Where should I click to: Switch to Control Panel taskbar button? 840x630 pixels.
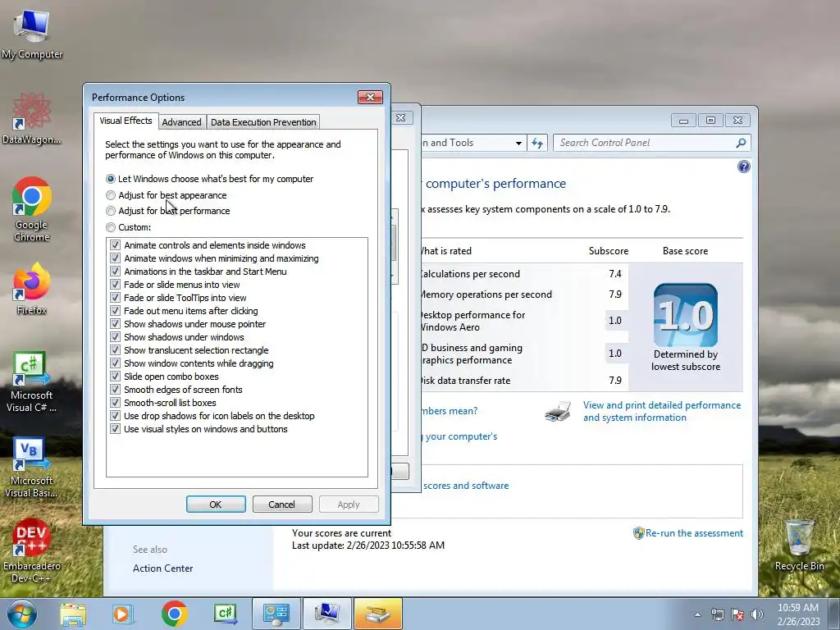coord(276,614)
